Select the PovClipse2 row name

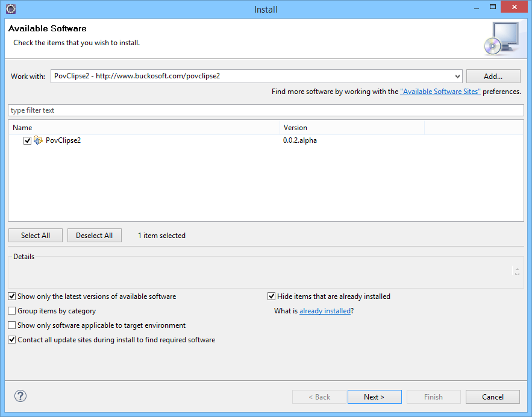[63, 140]
